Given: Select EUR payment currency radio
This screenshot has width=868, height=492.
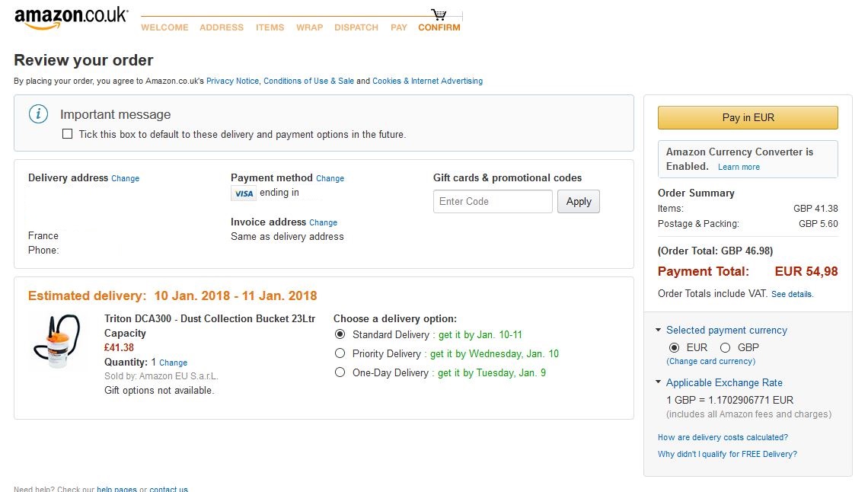Looking at the screenshot, I should point(674,347).
